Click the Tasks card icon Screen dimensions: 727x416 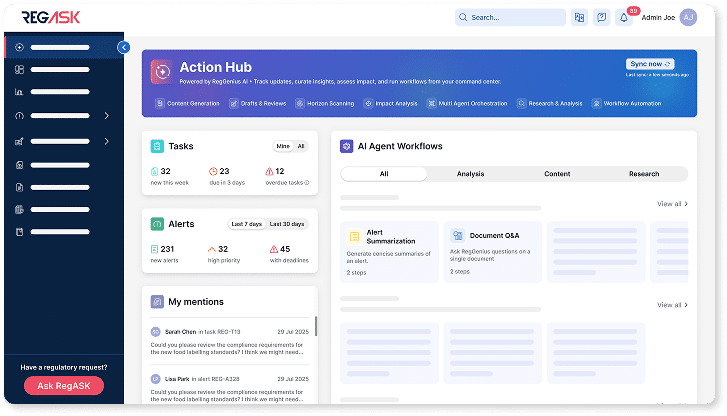(157, 146)
